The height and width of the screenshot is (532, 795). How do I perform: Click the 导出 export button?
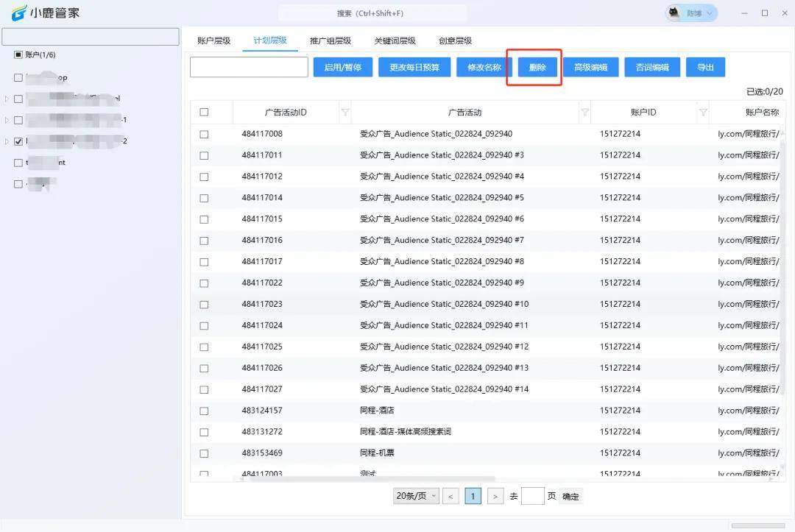pos(705,67)
